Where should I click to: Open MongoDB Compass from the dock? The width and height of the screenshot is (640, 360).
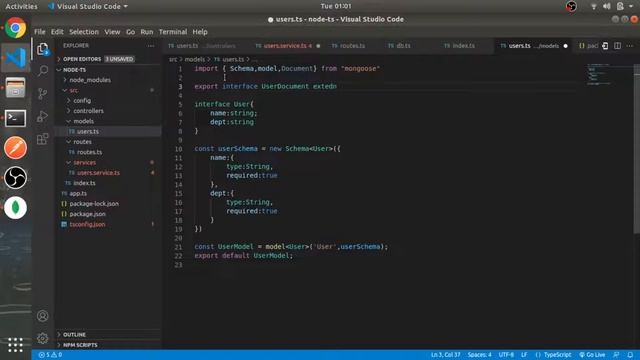[x=16, y=208]
